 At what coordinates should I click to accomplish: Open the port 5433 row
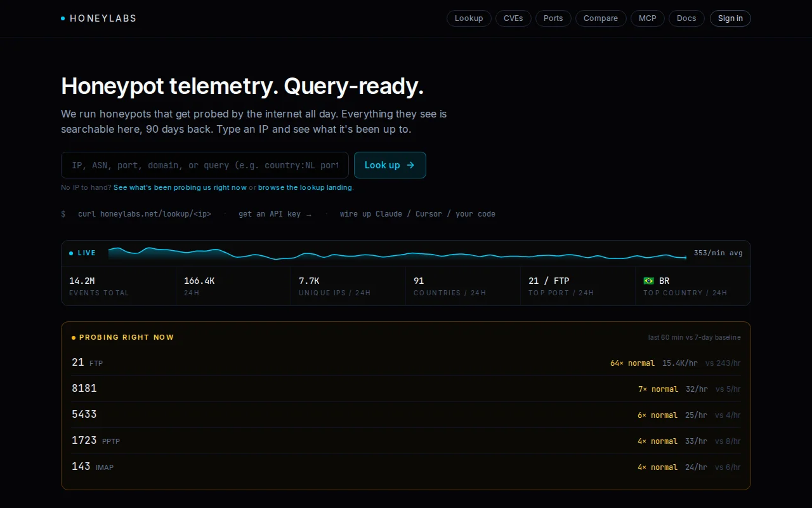406,415
